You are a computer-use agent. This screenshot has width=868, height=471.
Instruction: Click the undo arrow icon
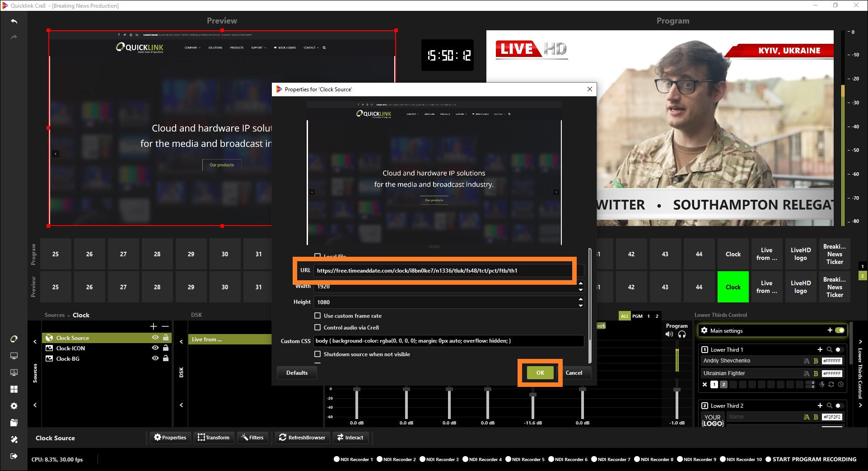click(x=14, y=21)
